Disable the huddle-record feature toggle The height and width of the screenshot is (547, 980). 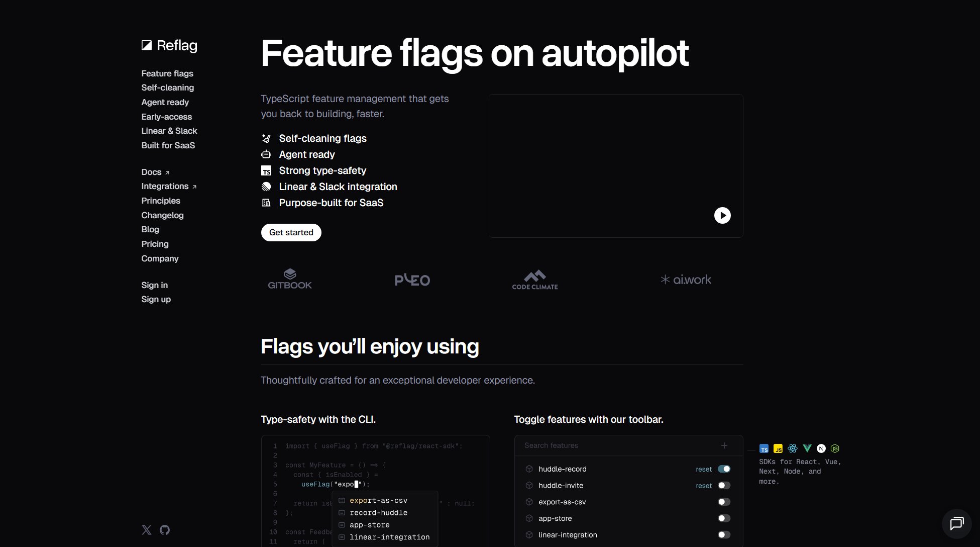point(724,469)
